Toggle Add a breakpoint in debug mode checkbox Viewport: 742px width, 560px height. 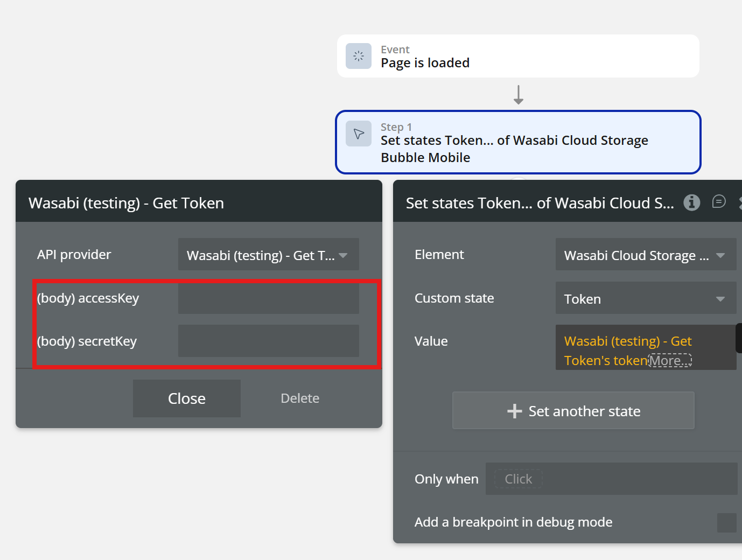(726, 522)
